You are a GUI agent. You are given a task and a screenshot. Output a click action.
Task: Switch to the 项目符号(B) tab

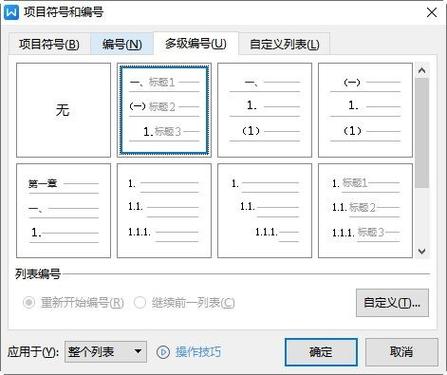coord(49,44)
